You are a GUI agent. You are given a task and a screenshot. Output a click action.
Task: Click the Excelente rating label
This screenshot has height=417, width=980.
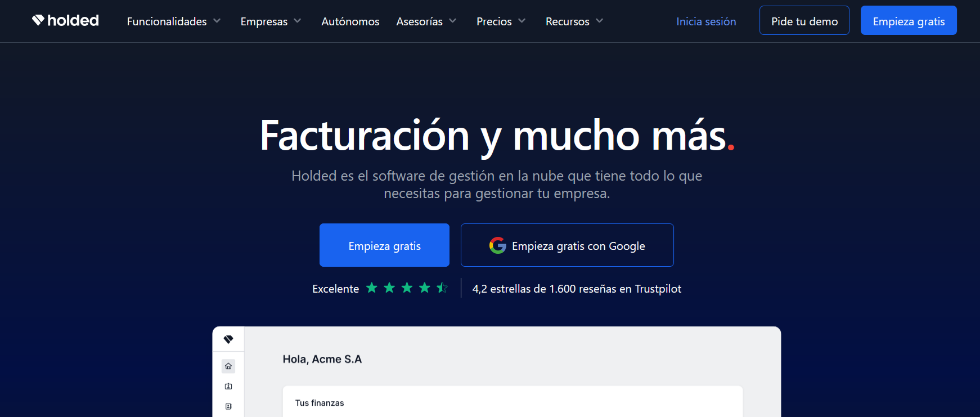click(x=336, y=289)
